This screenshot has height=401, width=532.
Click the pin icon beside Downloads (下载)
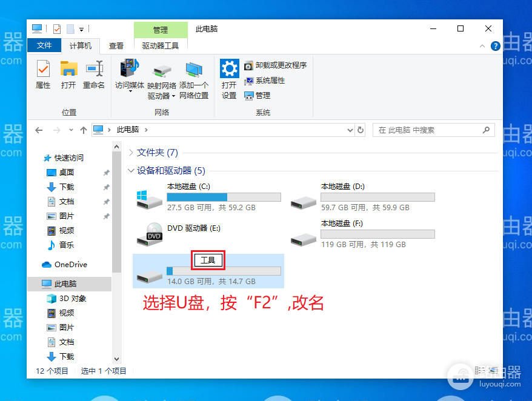tap(107, 187)
